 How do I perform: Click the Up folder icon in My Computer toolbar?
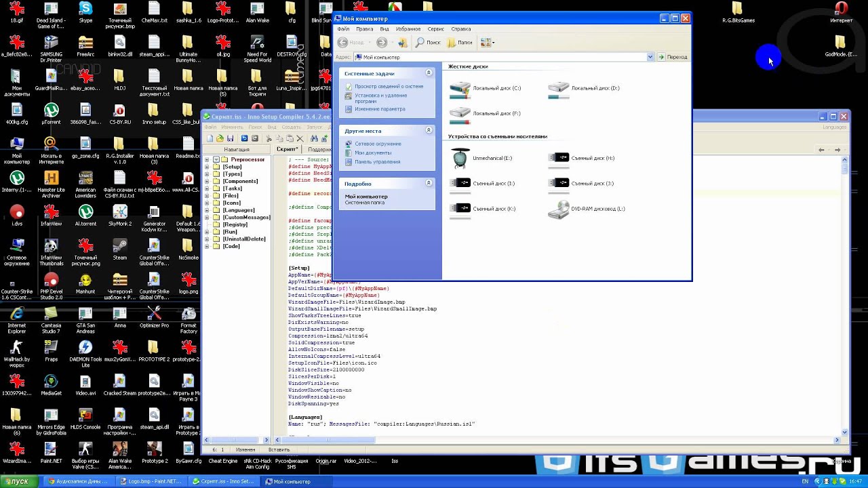click(x=403, y=42)
